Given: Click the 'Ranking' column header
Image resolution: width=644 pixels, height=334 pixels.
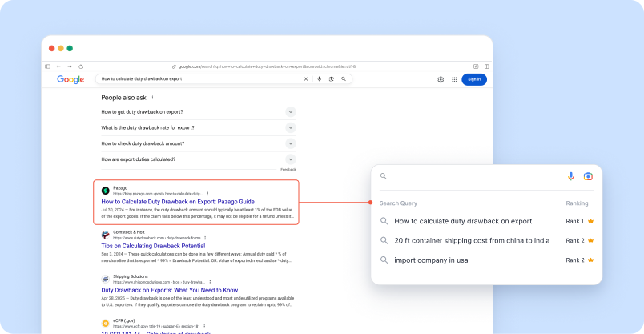Looking at the screenshot, I should [x=577, y=203].
